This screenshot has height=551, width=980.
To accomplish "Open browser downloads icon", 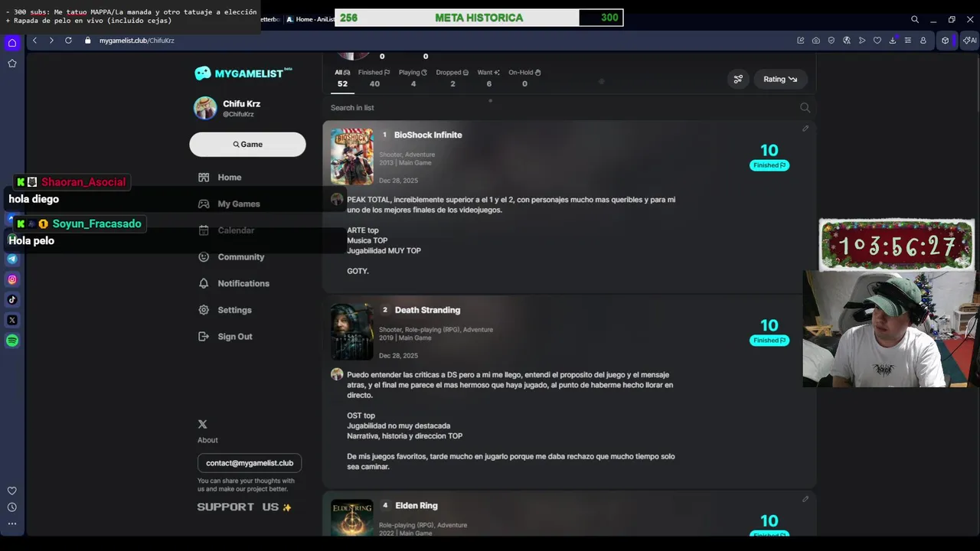I will [x=893, y=41].
